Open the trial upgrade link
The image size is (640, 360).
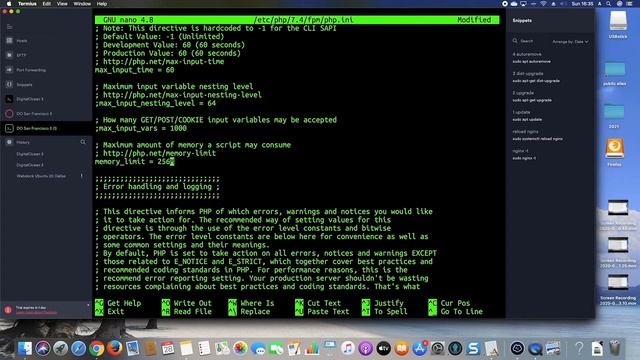pos(36,313)
